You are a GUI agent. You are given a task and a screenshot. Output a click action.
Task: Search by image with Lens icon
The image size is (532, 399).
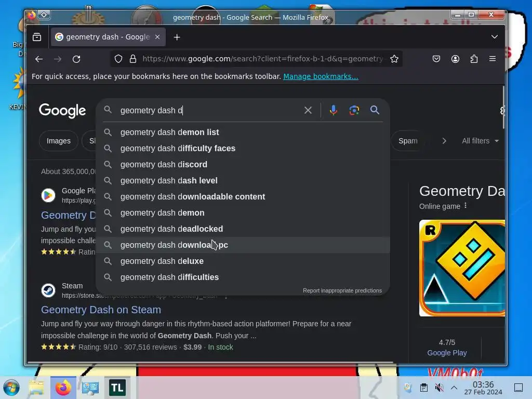354,110
